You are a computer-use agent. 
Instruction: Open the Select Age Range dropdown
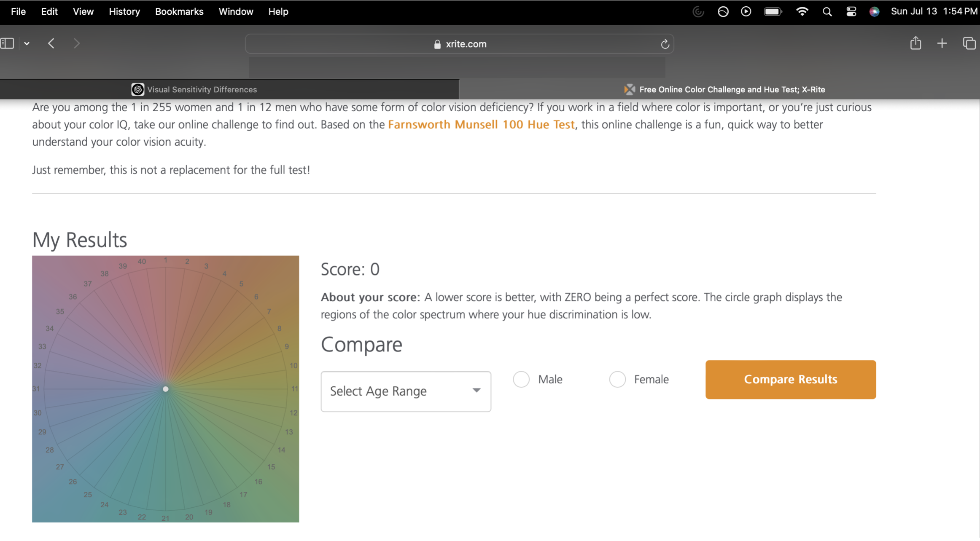[406, 391]
